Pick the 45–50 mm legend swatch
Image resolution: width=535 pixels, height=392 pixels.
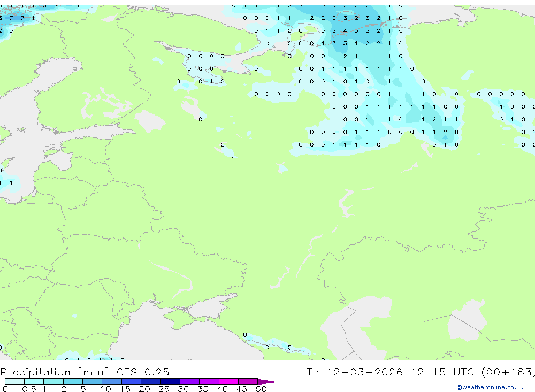click(248, 381)
